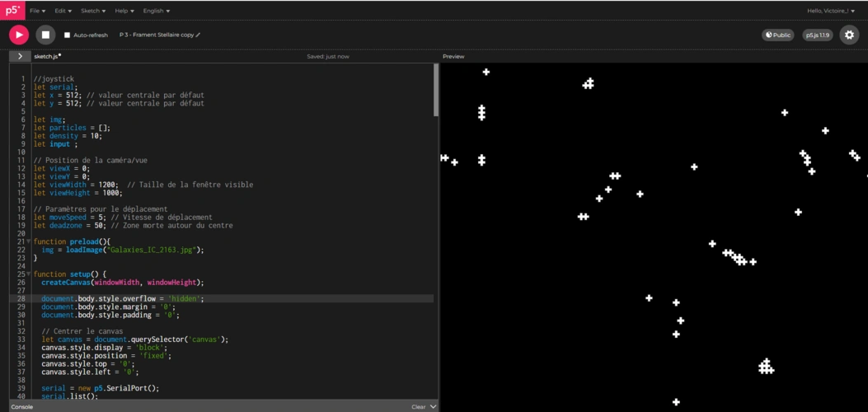Open the Sketch dropdown menu
The image size is (868, 412).
[92, 11]
